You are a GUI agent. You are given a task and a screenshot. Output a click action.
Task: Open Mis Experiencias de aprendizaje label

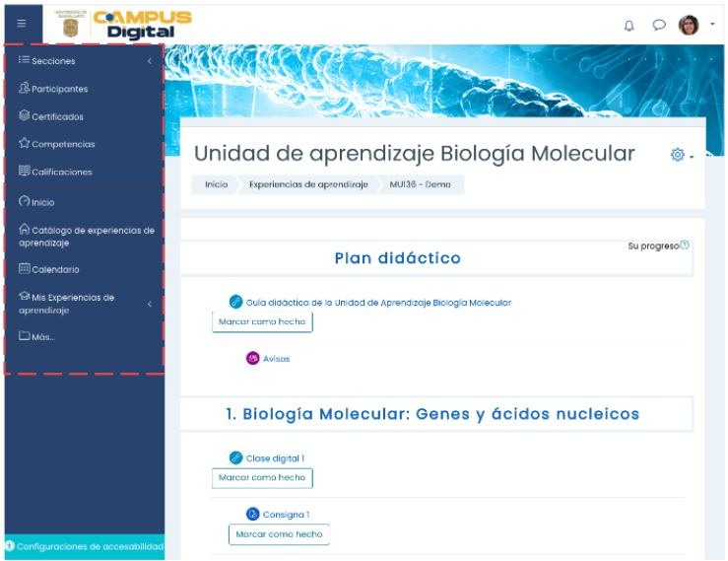[x=66, y=304]
